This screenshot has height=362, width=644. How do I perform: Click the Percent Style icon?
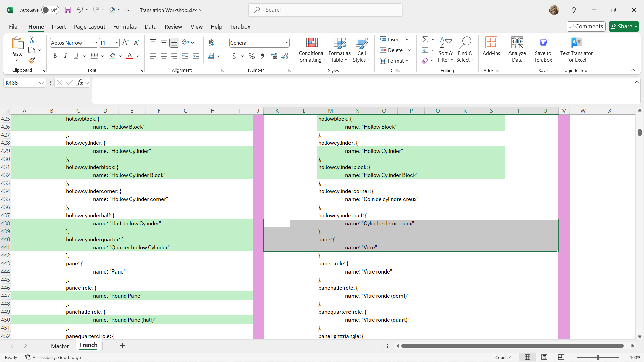[x=252, y=56]
